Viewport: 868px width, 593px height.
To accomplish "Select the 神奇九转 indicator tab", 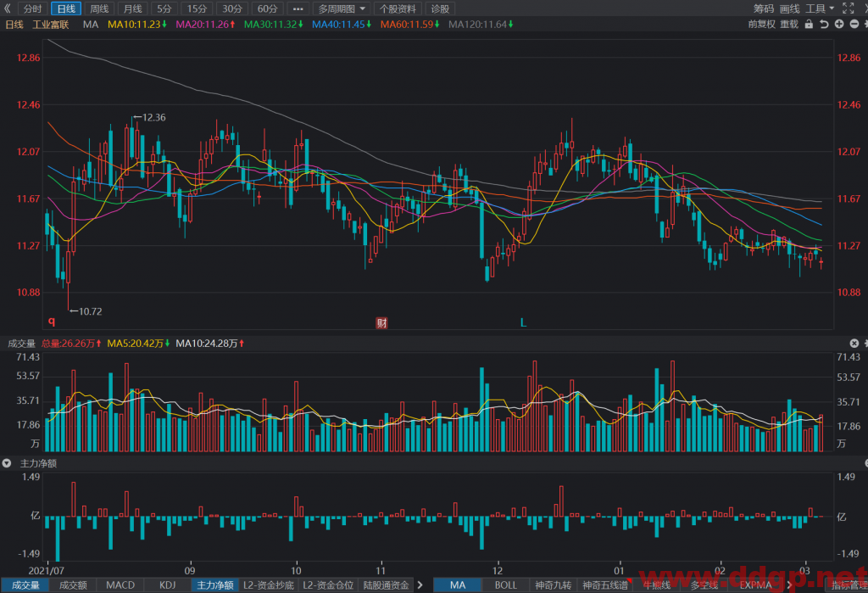I will pyautogui.click(x=553, y=585).
